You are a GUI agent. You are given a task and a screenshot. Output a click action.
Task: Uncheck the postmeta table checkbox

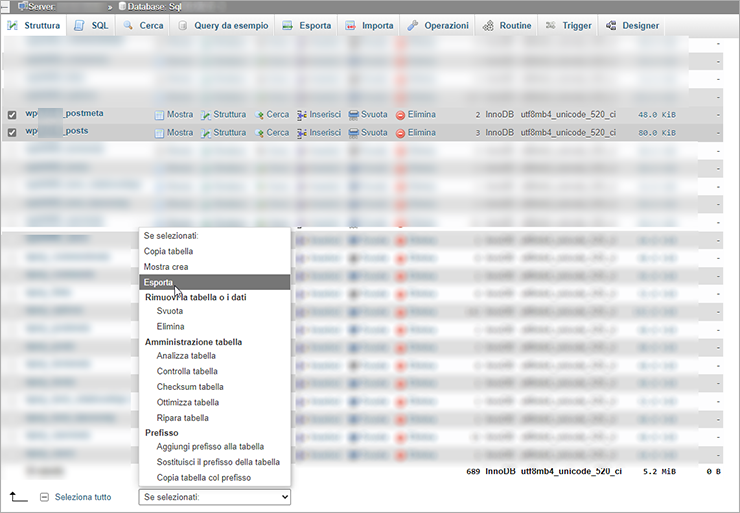pyautogui.click(x=12, y=115)
